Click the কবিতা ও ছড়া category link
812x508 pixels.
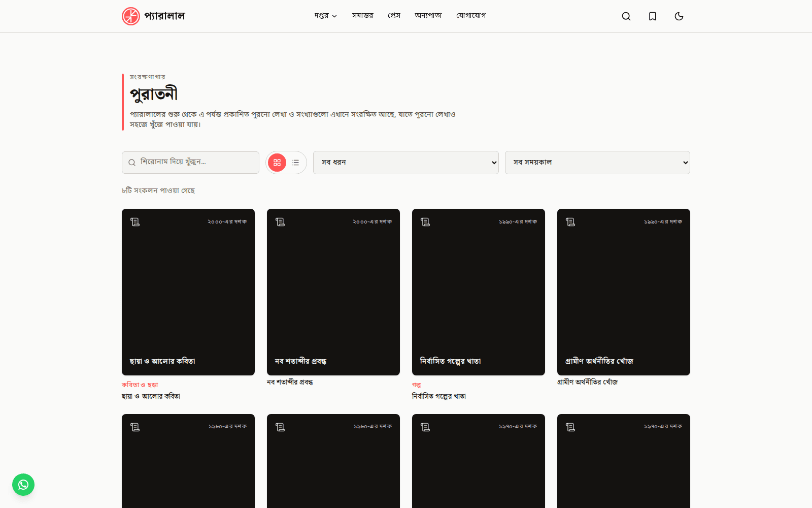click(x=140, y=385)
